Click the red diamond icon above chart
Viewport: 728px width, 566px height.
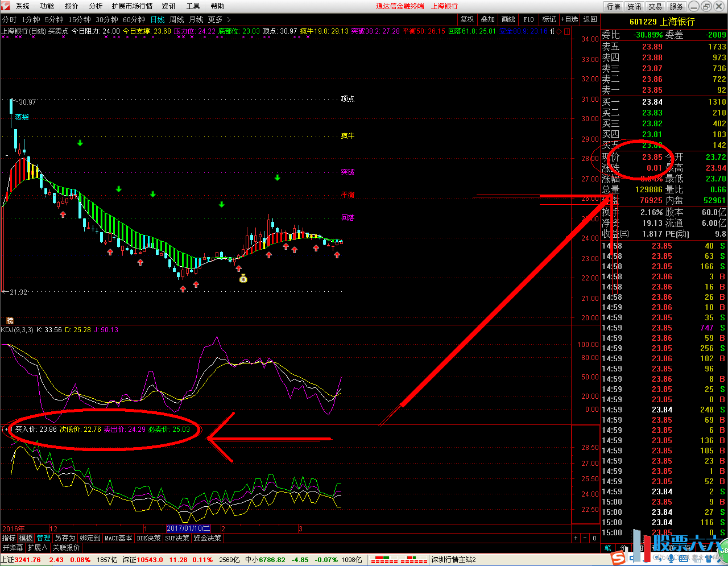tap(559, 31)
